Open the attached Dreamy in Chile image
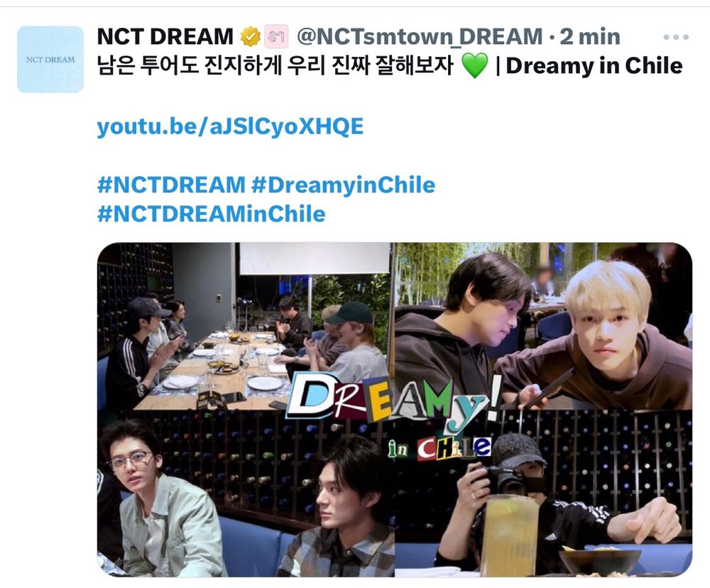Screen dimensions: 710x588 [394, 410]
